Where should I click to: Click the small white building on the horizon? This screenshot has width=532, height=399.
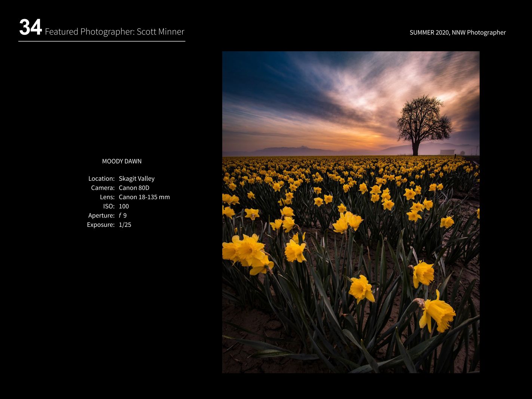447,152
